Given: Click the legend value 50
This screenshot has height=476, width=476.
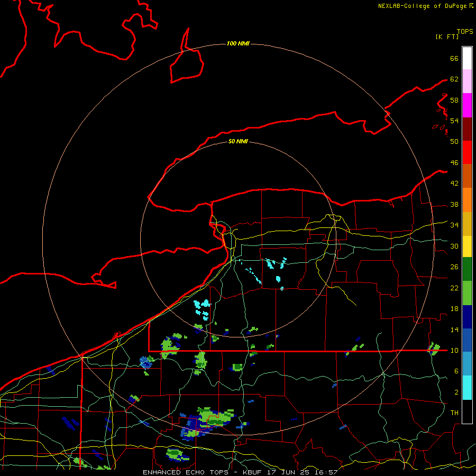Looking at the screenshot, I should 454,142.
